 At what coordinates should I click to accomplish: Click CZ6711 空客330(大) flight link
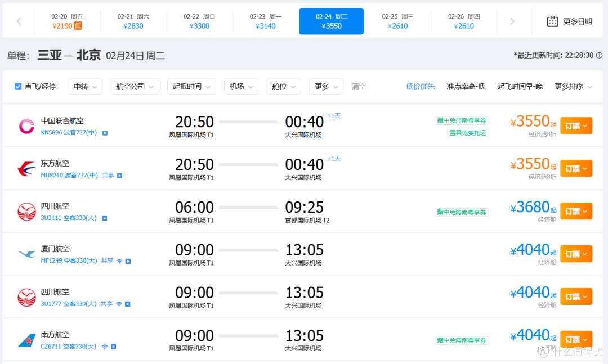(x=68, y=346)
